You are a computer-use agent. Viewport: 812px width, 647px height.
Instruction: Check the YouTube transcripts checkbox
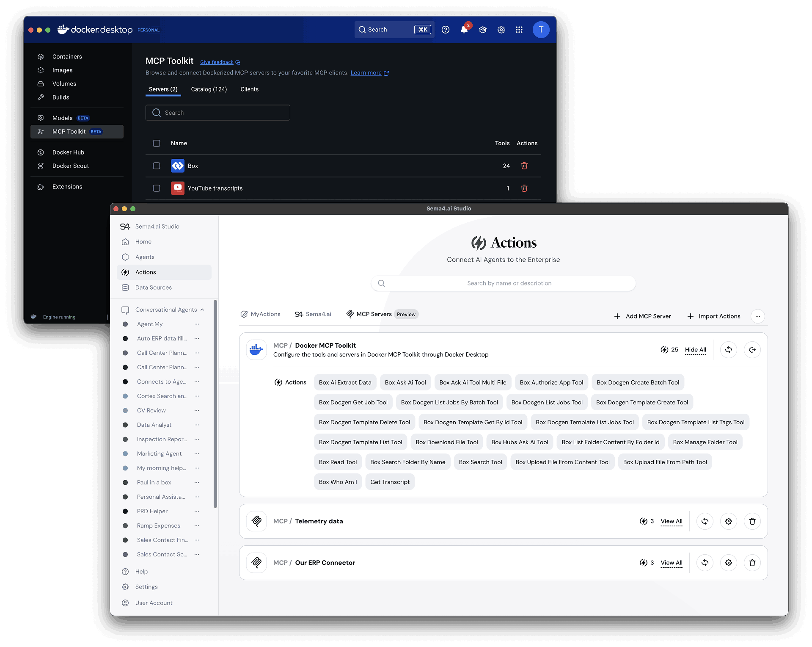coord(156,188)
